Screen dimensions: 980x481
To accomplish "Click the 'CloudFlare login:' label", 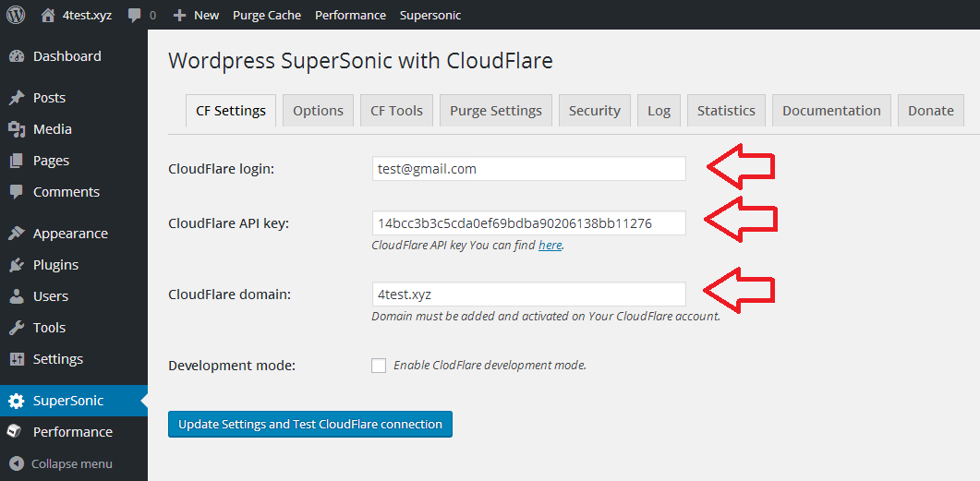I will pos(222,169).
